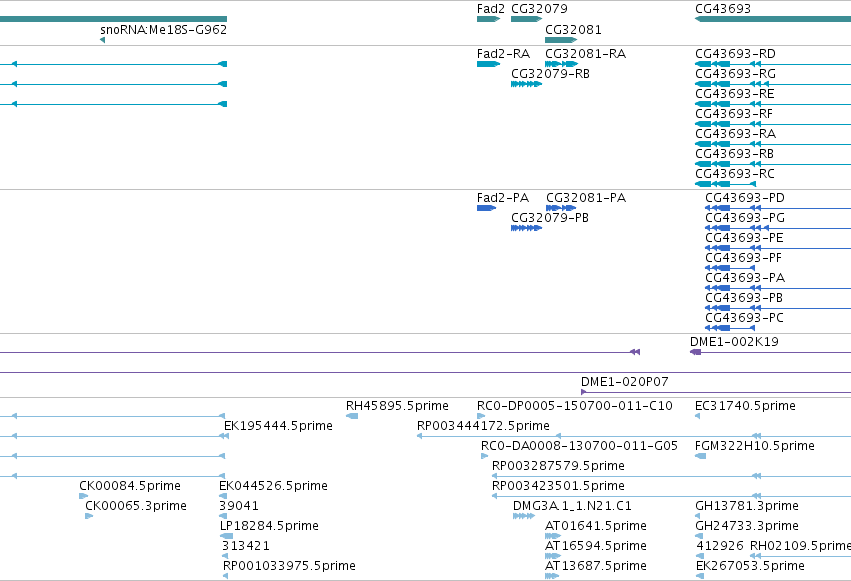
Task: Select EST CK00065.3prime
Action: [89, 516]
